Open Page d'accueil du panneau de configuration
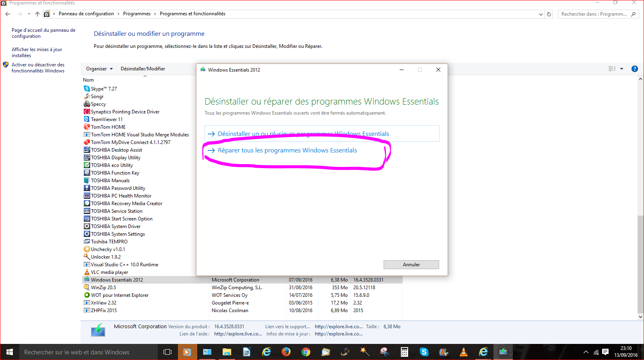This screenshot has width=644, height=360. tap(43, 33)
